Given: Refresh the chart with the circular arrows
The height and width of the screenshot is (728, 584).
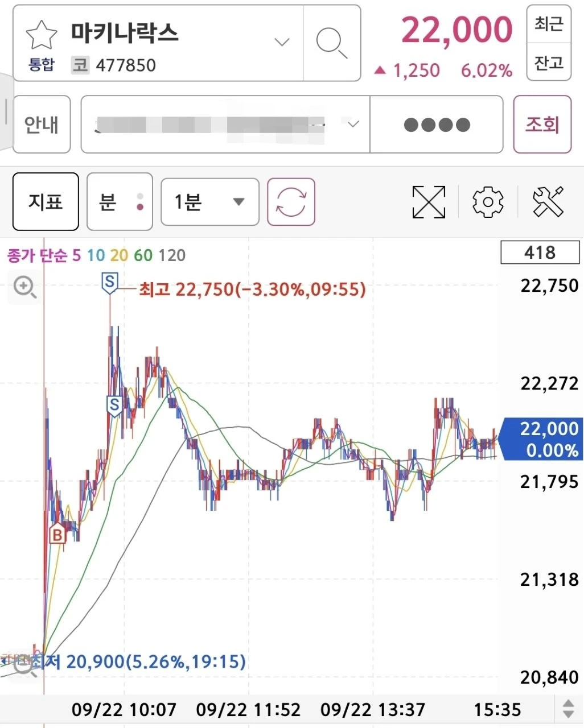Looking at the screenshot, I should (291, 202).
